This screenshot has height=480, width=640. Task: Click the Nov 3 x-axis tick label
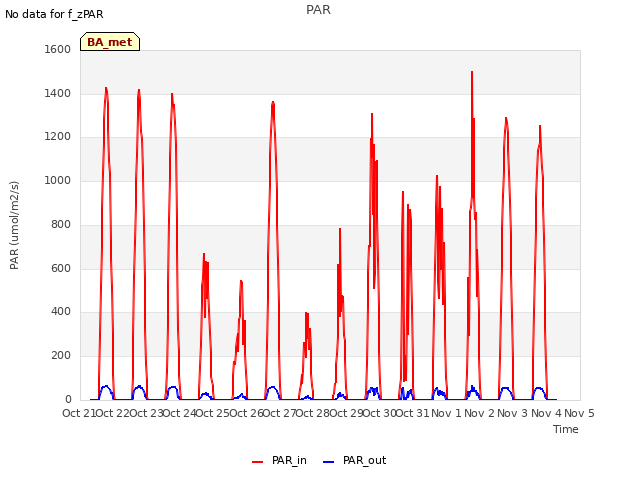coord(513,413)
